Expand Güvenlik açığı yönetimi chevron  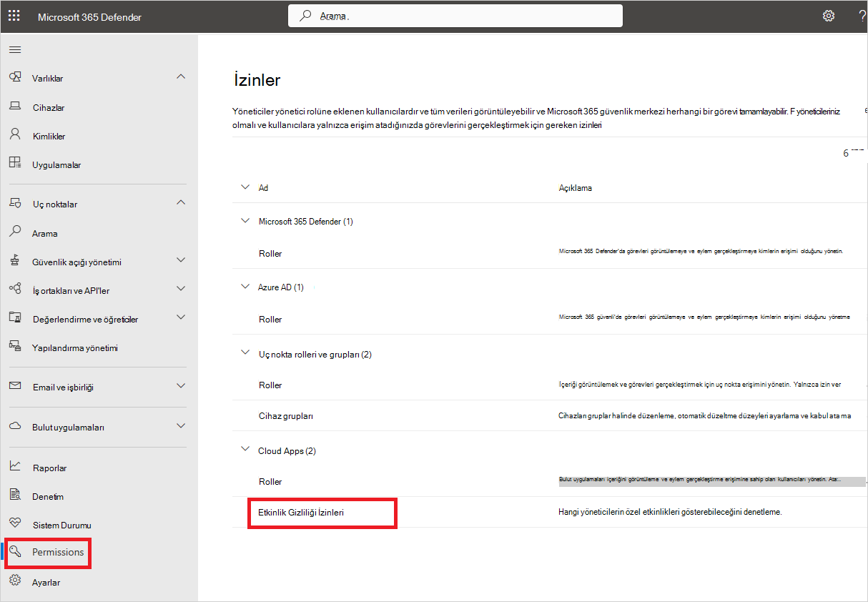click(181, 261)
